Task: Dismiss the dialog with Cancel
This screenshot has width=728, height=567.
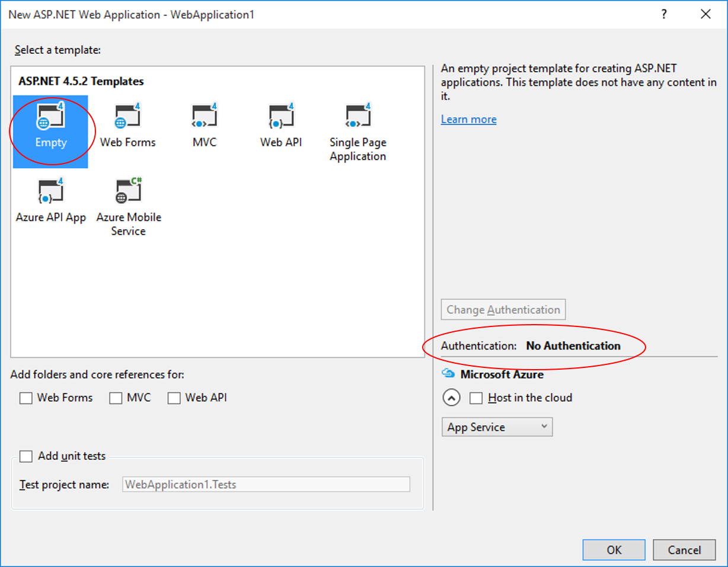Action: click(685, 550)
